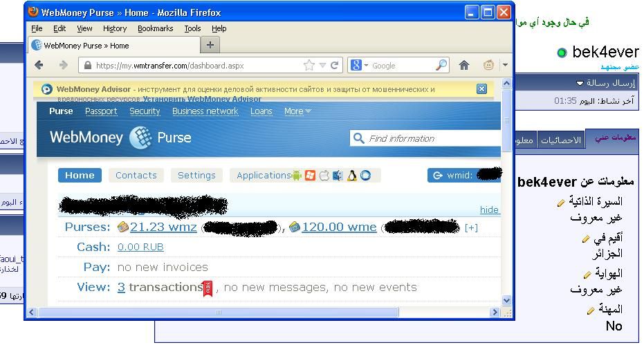Edit الهواية field with pencil icon
The image size is (644, 354).
point(587,274)
